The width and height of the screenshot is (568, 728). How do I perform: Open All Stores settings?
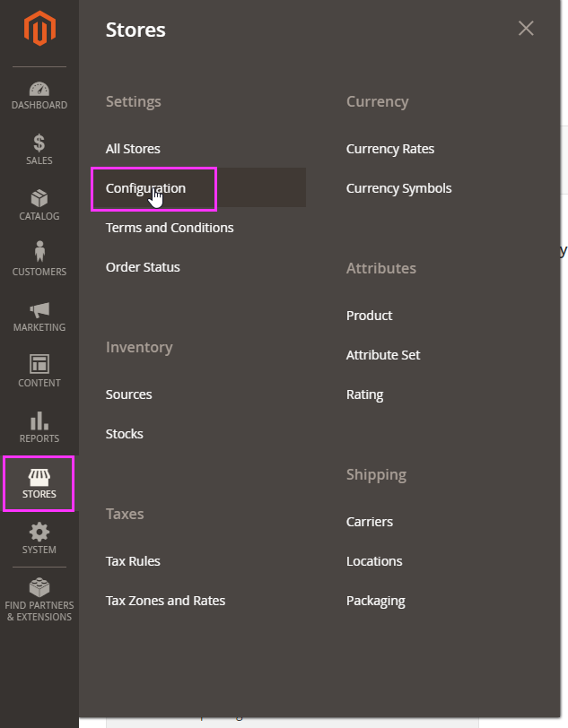click(x=133, y=149)
